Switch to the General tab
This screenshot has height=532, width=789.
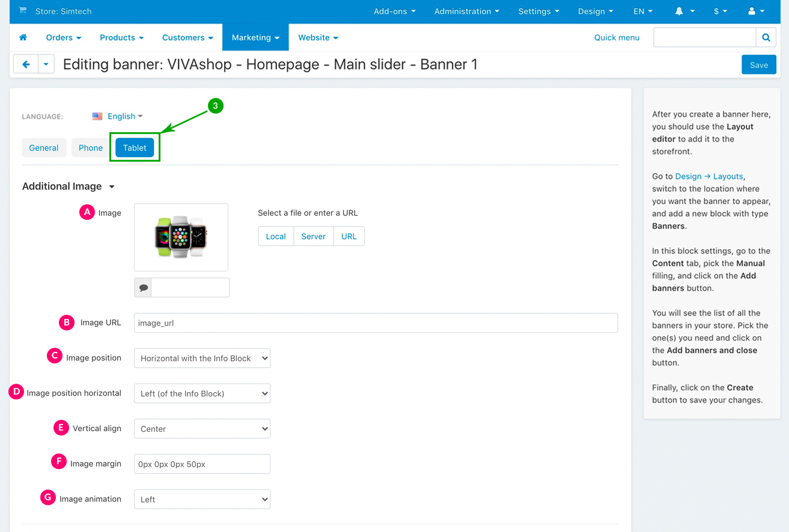tap(44, 148)
